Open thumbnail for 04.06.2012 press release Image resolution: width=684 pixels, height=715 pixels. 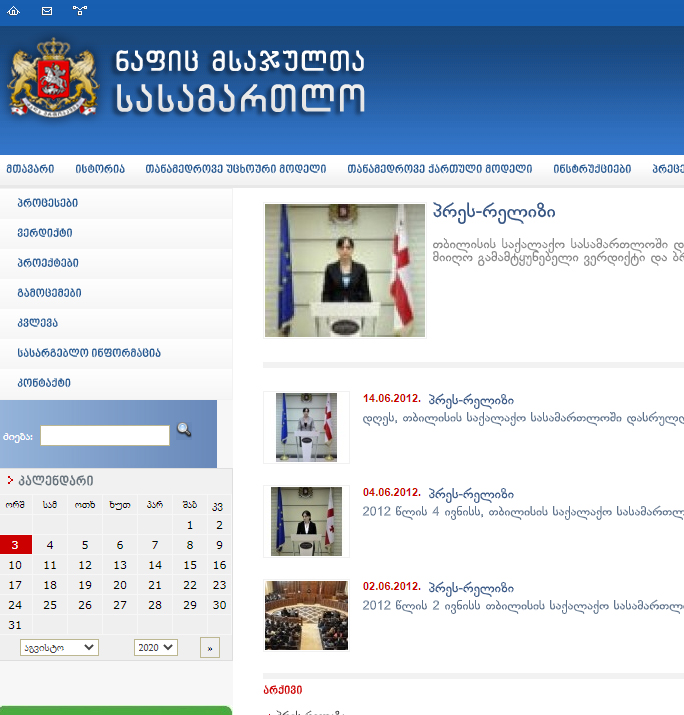(x=306, y=521)
